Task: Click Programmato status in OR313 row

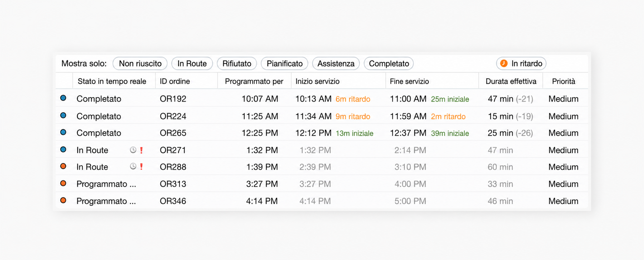Action: pos(106,184)
